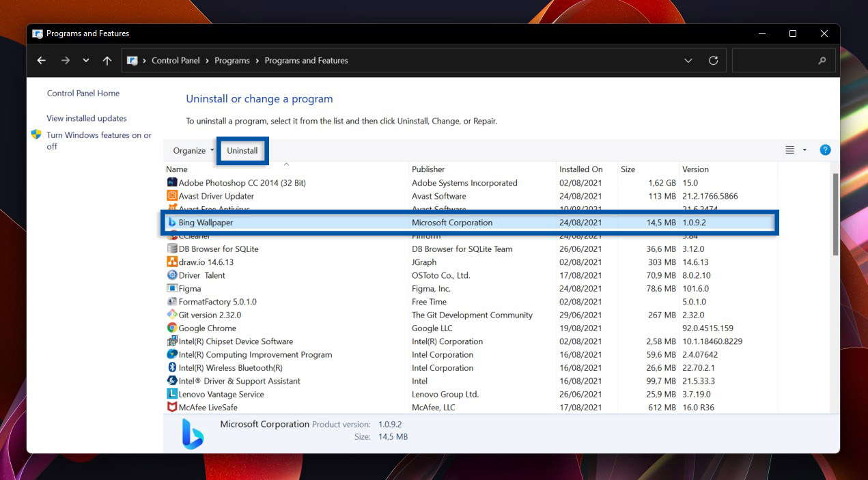Select the Figma application icon
This screenshot has width=868, height=480.
172,288
